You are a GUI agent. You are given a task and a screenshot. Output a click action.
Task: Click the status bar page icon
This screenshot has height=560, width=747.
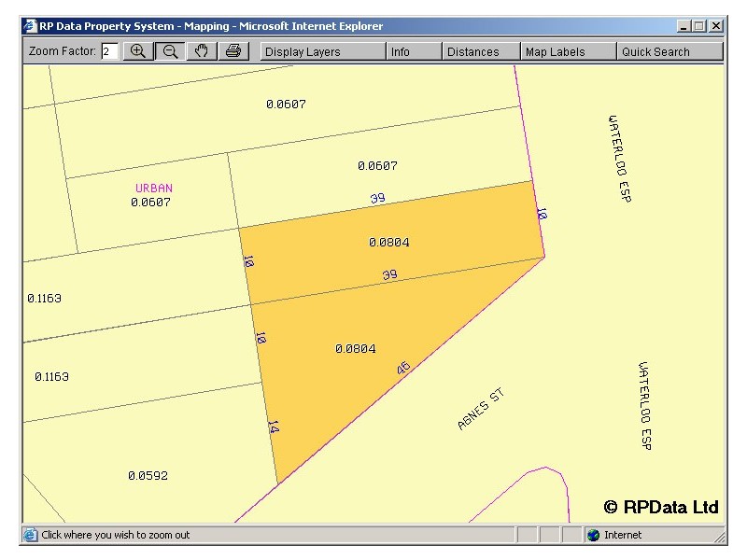(x=31, y=535)
